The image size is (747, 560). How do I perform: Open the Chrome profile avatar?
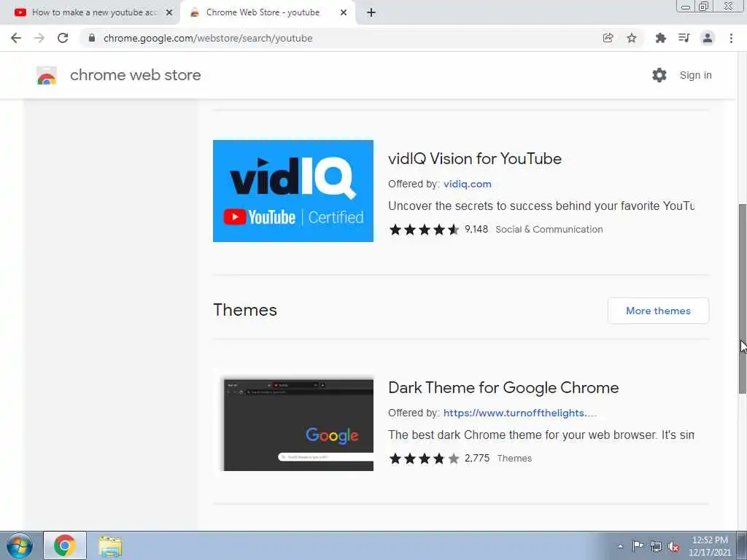click(708, 38)
